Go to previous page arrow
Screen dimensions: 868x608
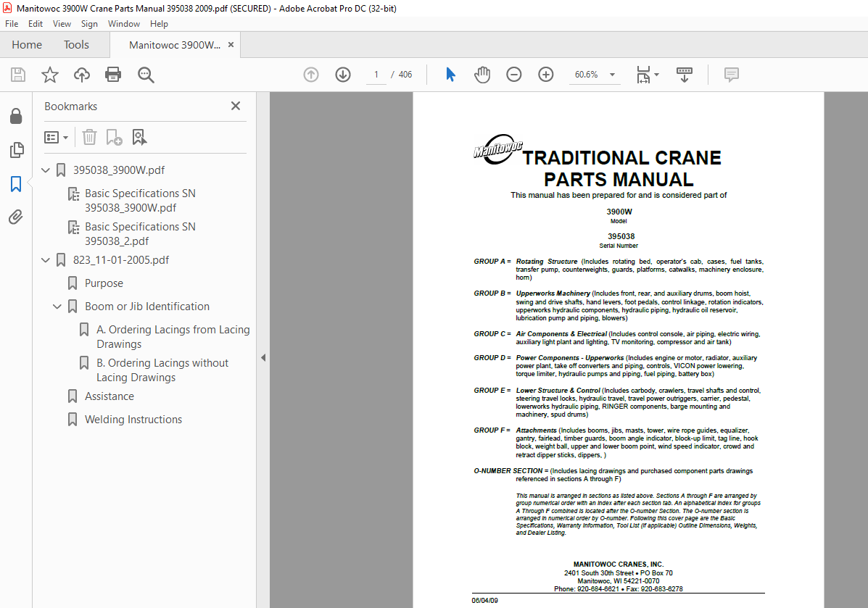pyautogui.click(x=311, y=75)
